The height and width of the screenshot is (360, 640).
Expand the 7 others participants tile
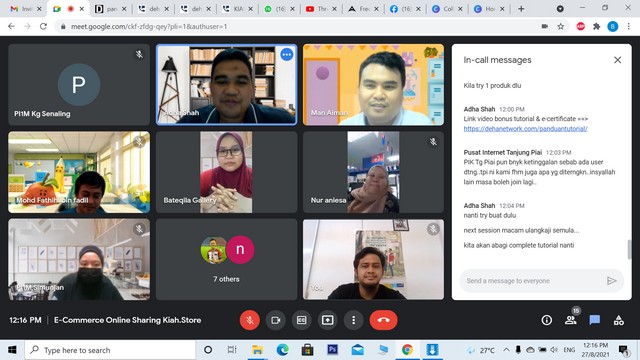pyautogui.click(x=227, y=259)
